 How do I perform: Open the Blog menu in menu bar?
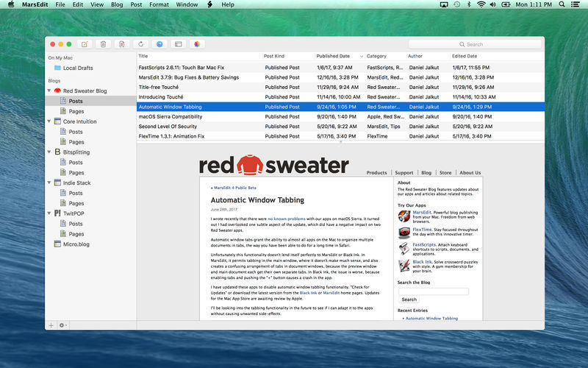point(116,4)
